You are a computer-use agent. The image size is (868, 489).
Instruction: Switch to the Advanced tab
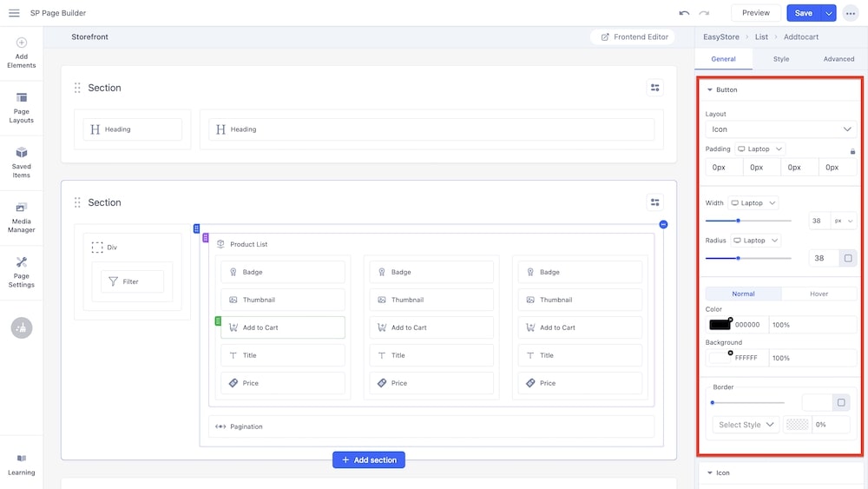838,59
